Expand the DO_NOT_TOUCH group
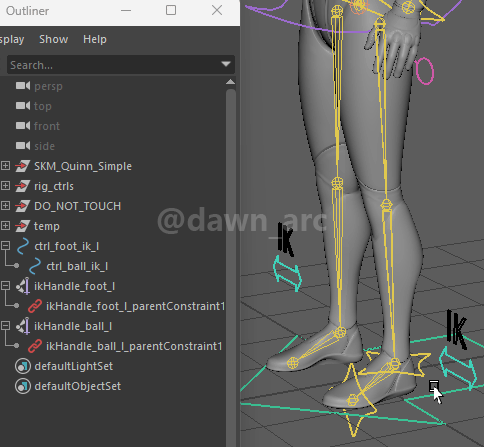The width and height of the screenshot is (484, 447). pyautogui.click(x=5, y=206)
